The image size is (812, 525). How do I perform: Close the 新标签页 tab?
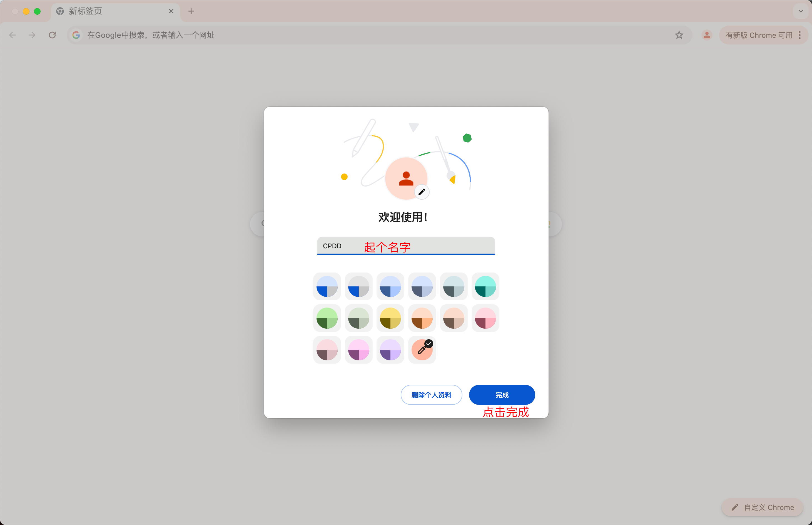pos(171,11)
